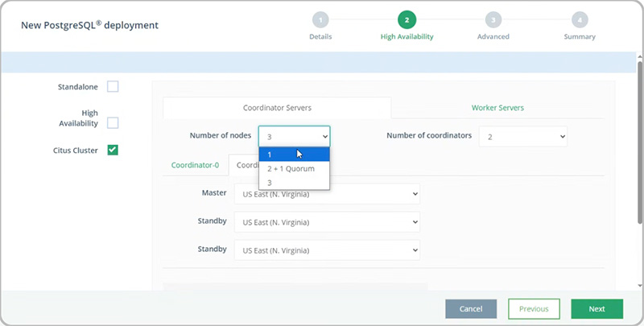Switch to the Coordinator Servers tab
Screen dimensions: 644x326
(x=277, y=108)
